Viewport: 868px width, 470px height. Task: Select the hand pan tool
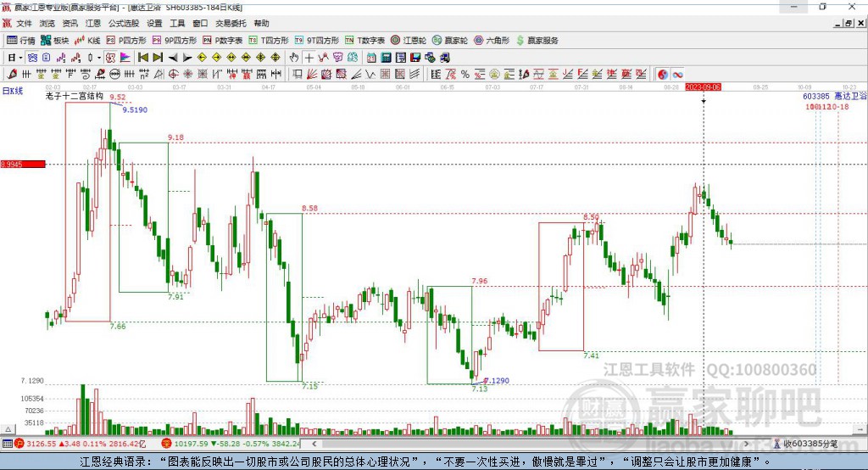click(294, 57)
